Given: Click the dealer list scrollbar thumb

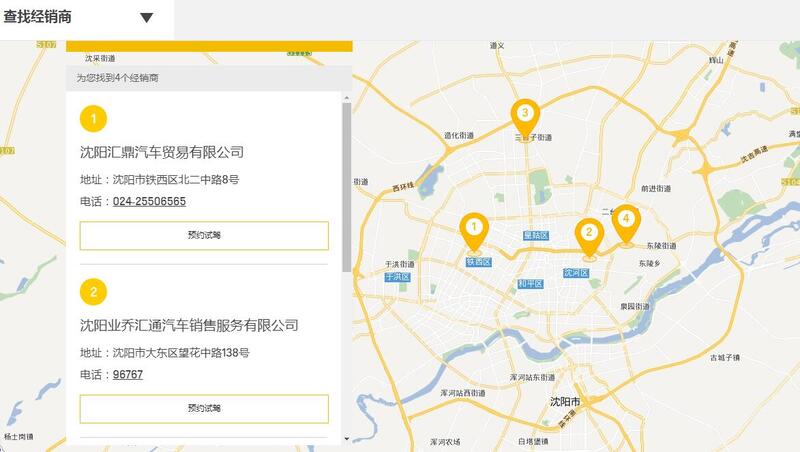Looking at the screenshot, I should point(347,187).
